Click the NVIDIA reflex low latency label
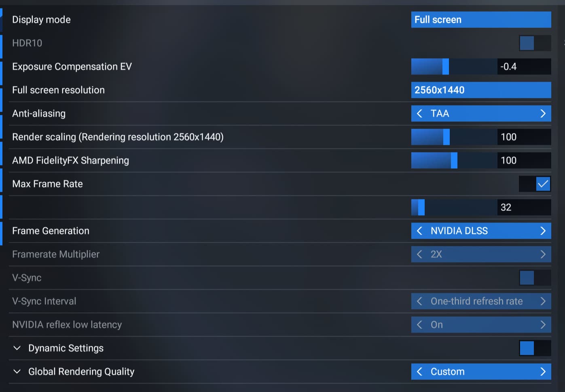The width and height of the screenshot is (565, 392). 67,324
